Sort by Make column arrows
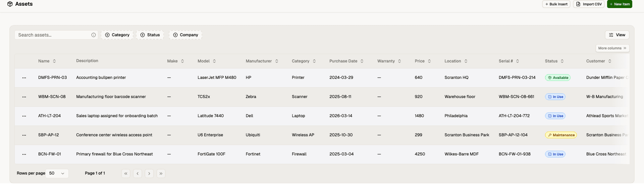 (182, 61)
